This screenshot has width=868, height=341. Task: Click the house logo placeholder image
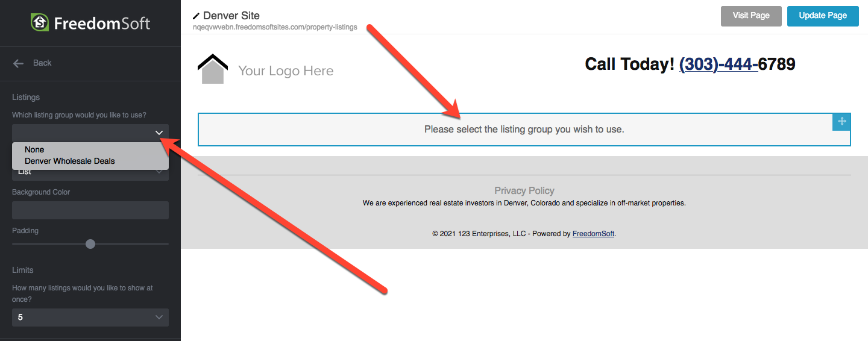pyautogui.click(x=213, y=69)
